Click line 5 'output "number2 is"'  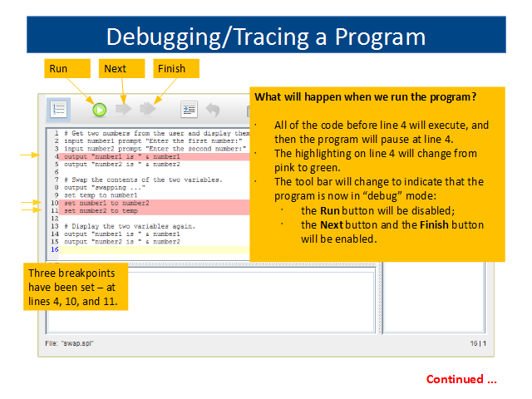point(122,165)
